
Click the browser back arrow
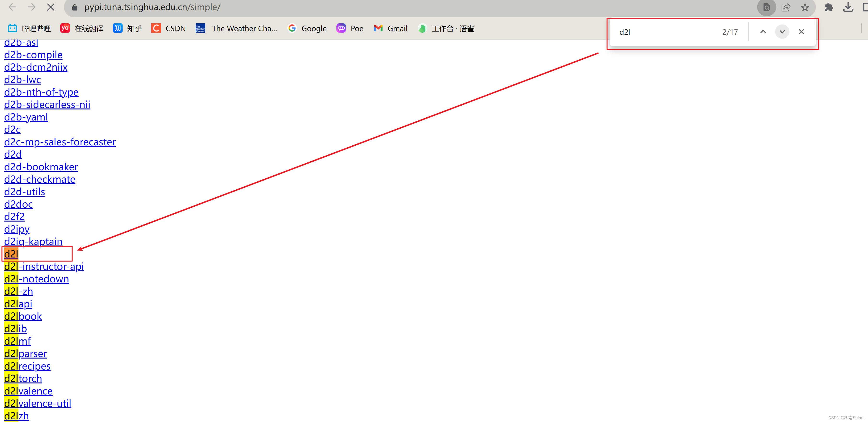pyautogui.click(x=12, y=7)
